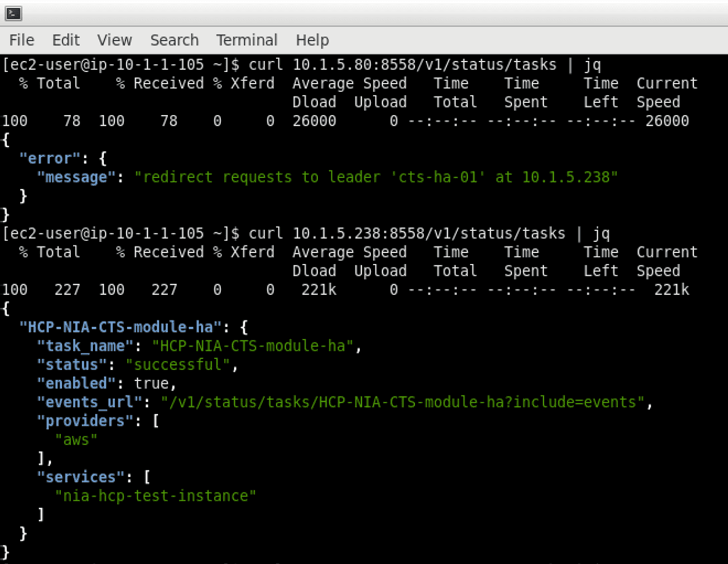Click the "task_name" JSON key
728x564 pixels.
coord(85,347)
